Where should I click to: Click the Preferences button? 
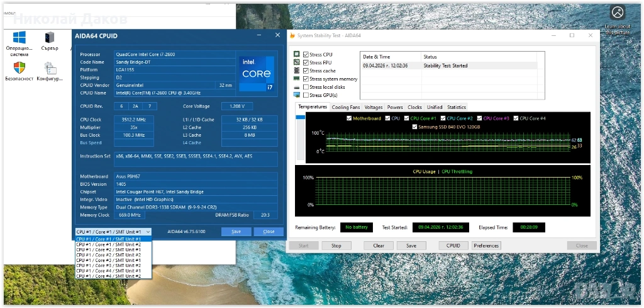coord(486,246)
